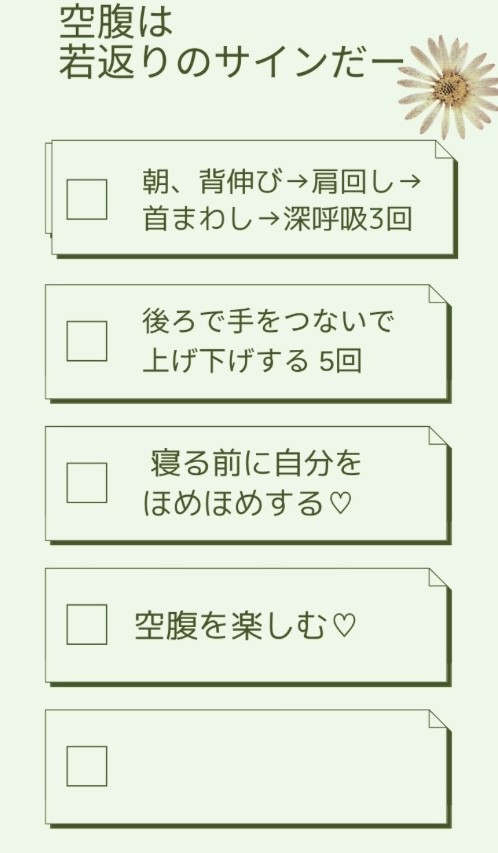Click folded corner of the 寝る前に card
498x853 pixels.
click(x=438, y=436)
